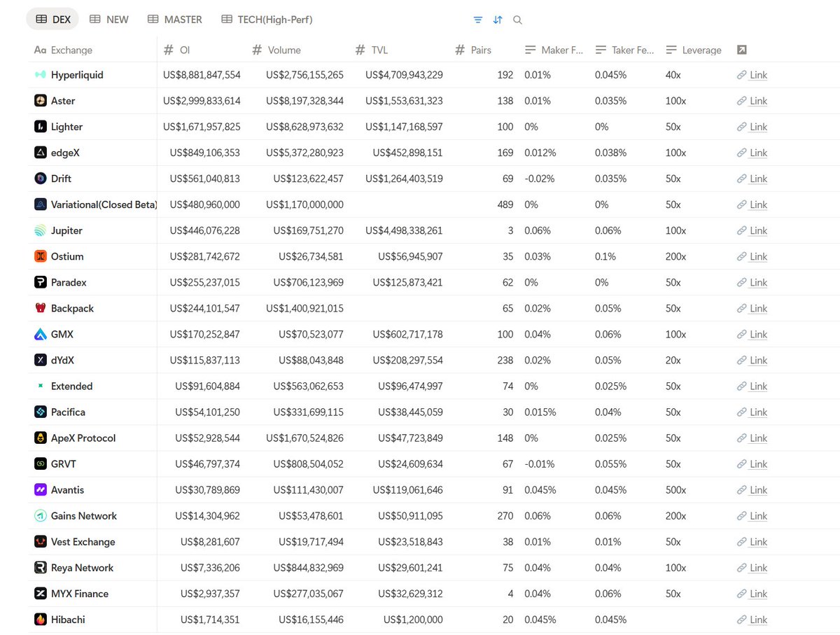Click the Drift maker fee -0.02%
840x635 pixels.
click(540, 179)
